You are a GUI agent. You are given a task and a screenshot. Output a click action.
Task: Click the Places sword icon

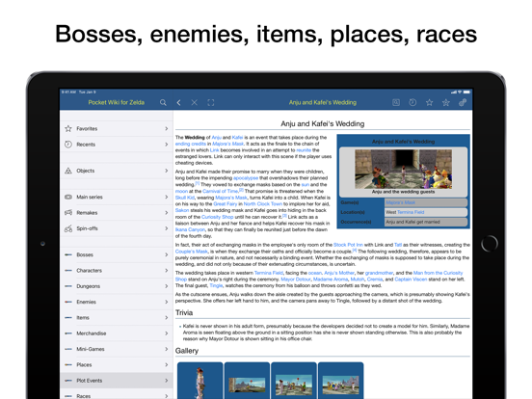point(68,364)
